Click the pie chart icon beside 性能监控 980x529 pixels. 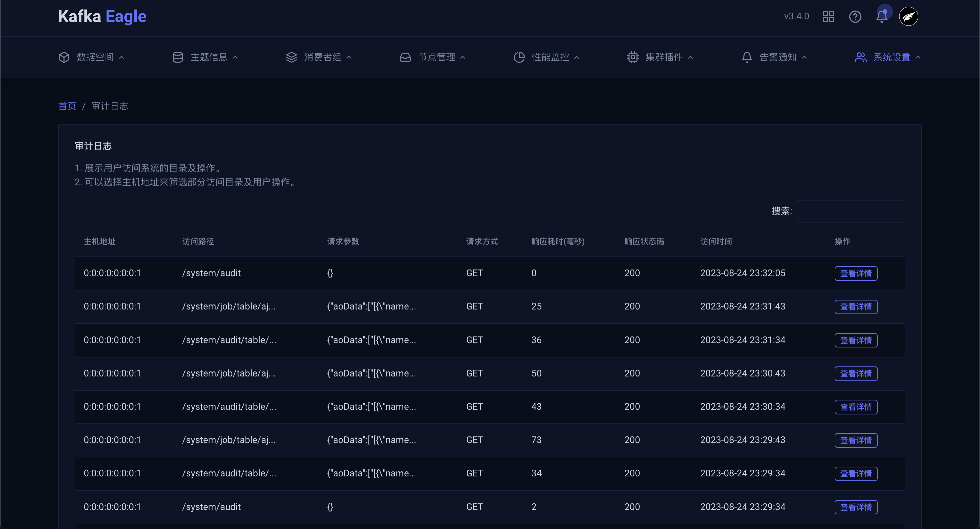(519, 57)
